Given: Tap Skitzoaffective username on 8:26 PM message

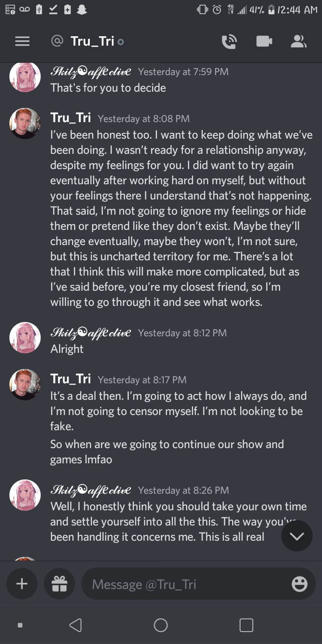Looking at the screenshot, I should coord(91,490).
